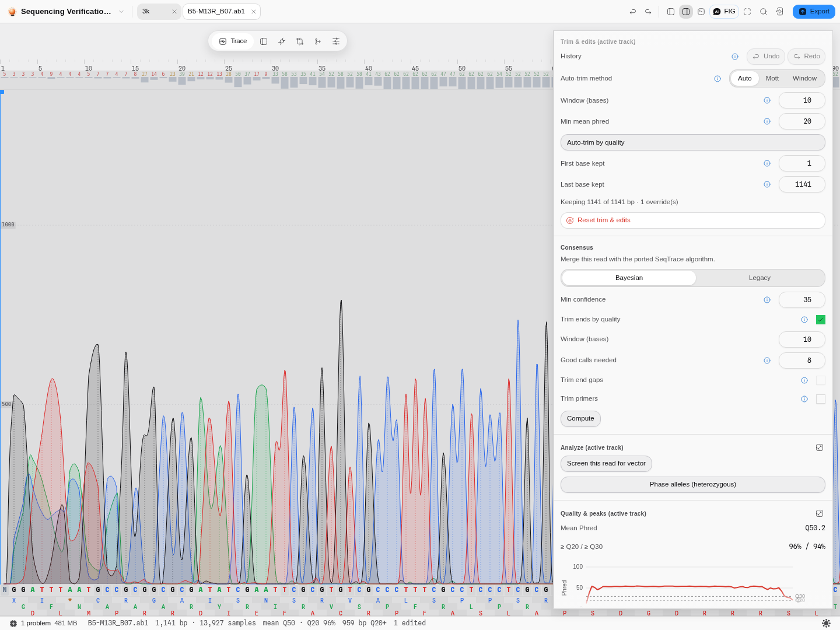Image resolution: width=840 pixels, height=630 pixels.
Task: Select the Legacy consensus mode
Action: 759,278
